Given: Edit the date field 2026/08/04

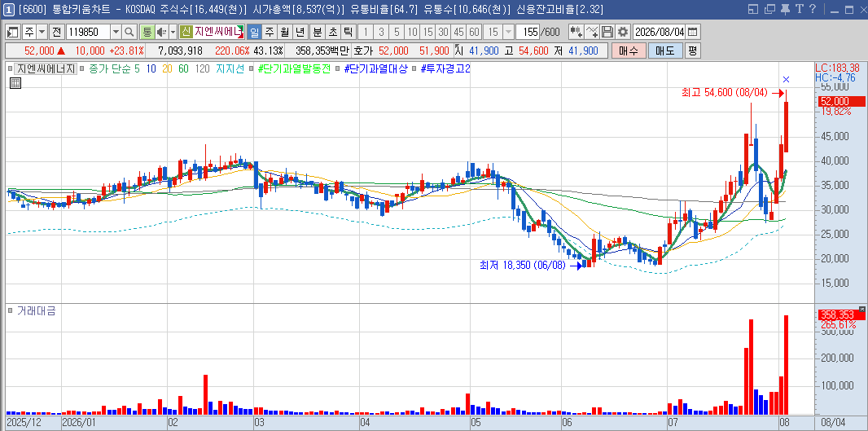Looking at the screenshot, I should (x=659, y=32).
